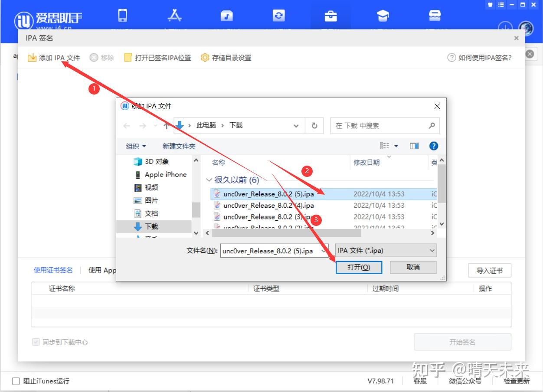This screenshot has width=543, height=392.
Task: Open the 添加 IPA 文件 tool
Action: click(53, 57)
